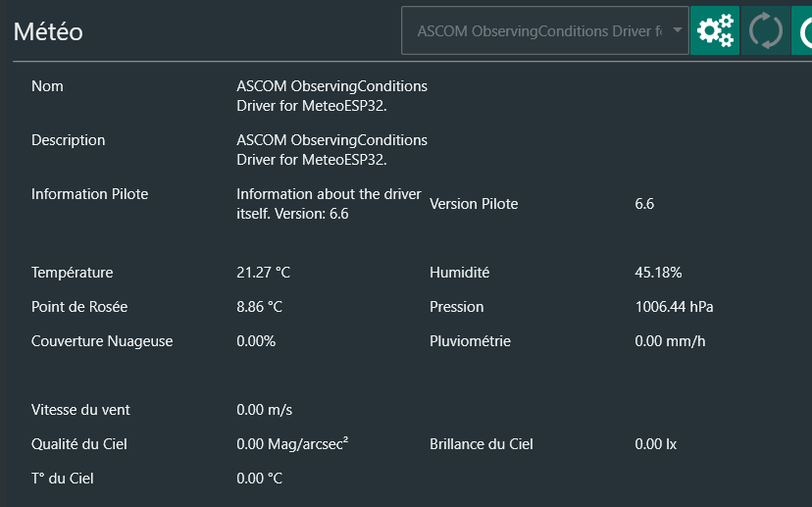This screenshot has width=812, height=507.
Task: Select the Température value 21.27 °C
Action: coord(263,273)
